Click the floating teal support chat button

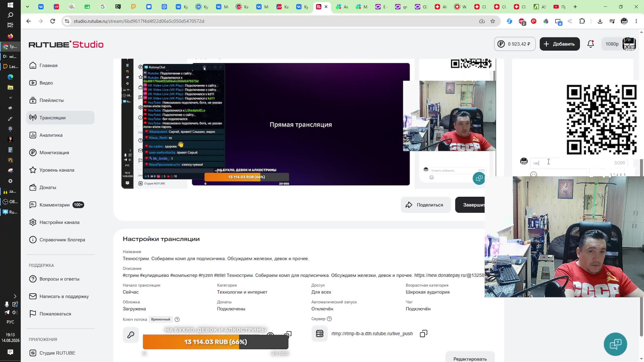(615, 344)
